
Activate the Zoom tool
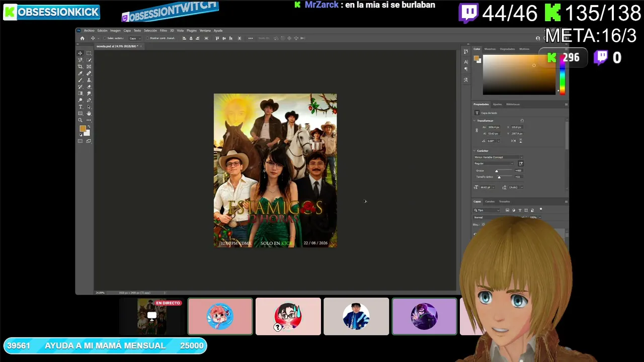click(x=80, y=120)
